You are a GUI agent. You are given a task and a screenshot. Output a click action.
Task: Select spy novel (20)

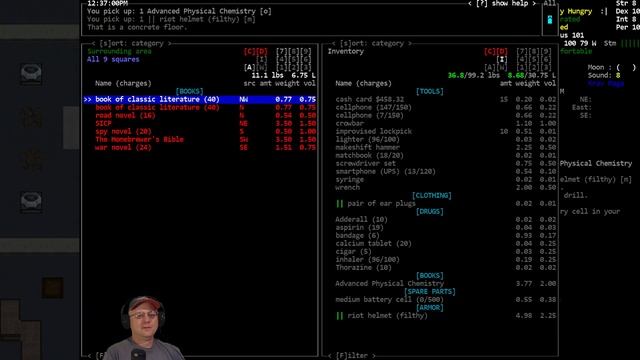coord(200,131)
